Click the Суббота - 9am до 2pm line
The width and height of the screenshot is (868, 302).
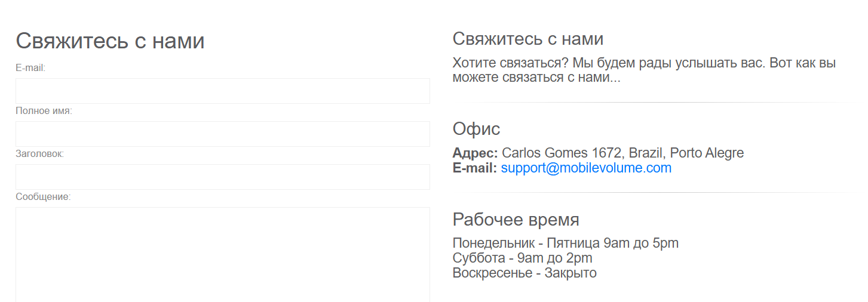(x=522, y=258)
